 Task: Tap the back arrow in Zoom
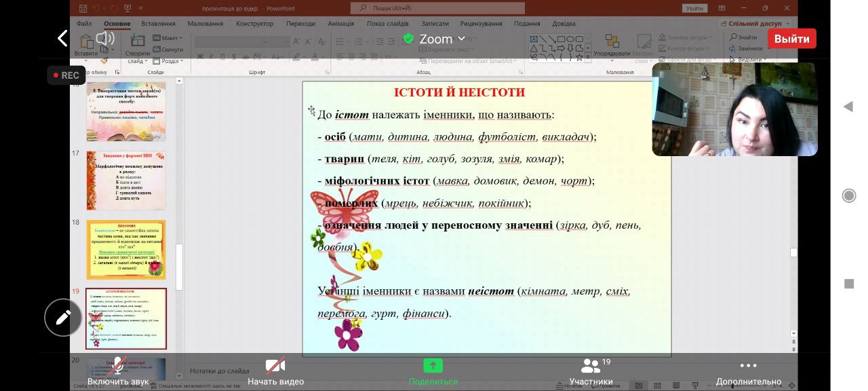tap(62, 39)
